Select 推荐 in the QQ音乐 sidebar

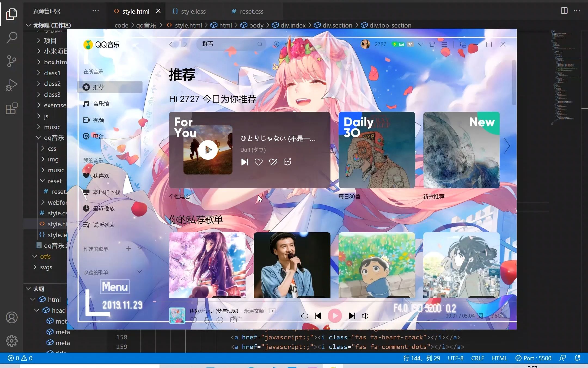(x=110, y=87)
